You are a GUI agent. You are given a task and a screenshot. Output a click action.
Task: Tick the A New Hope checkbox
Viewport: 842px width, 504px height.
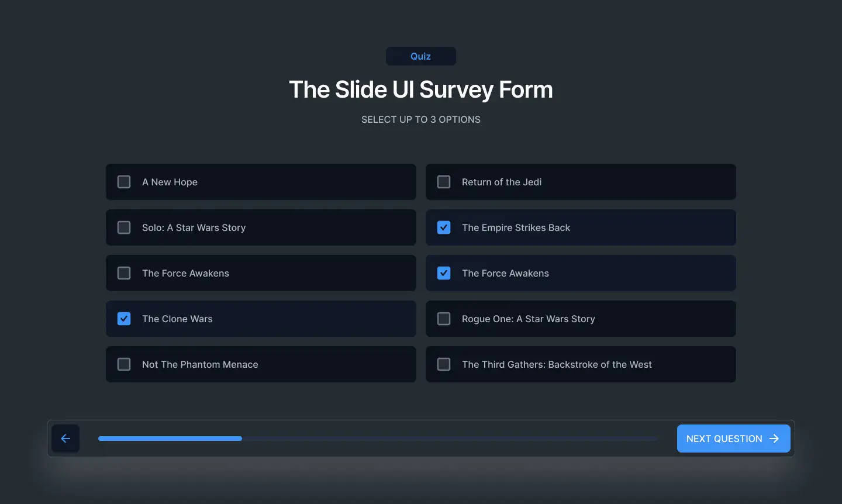(124, 182)
